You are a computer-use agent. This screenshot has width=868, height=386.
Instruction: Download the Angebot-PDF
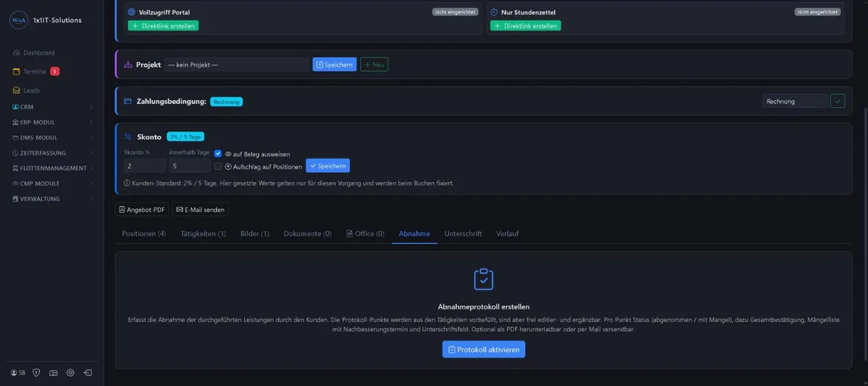click(142, 210)
